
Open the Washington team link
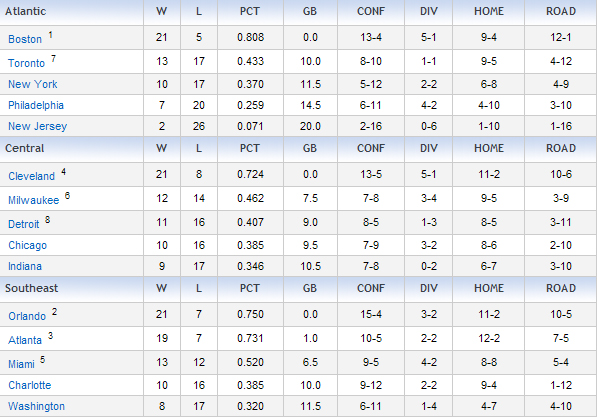click(x=37, y=406)
